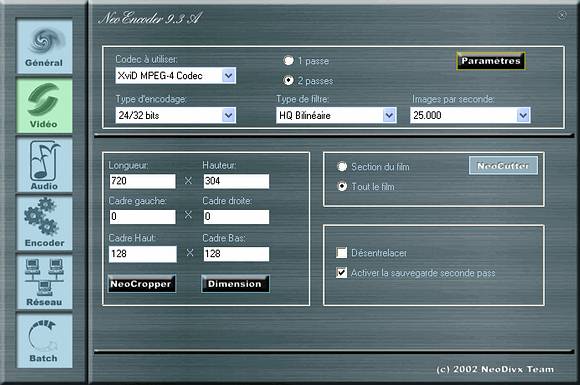Focus the Cadre droite input field

pos(236,217)
